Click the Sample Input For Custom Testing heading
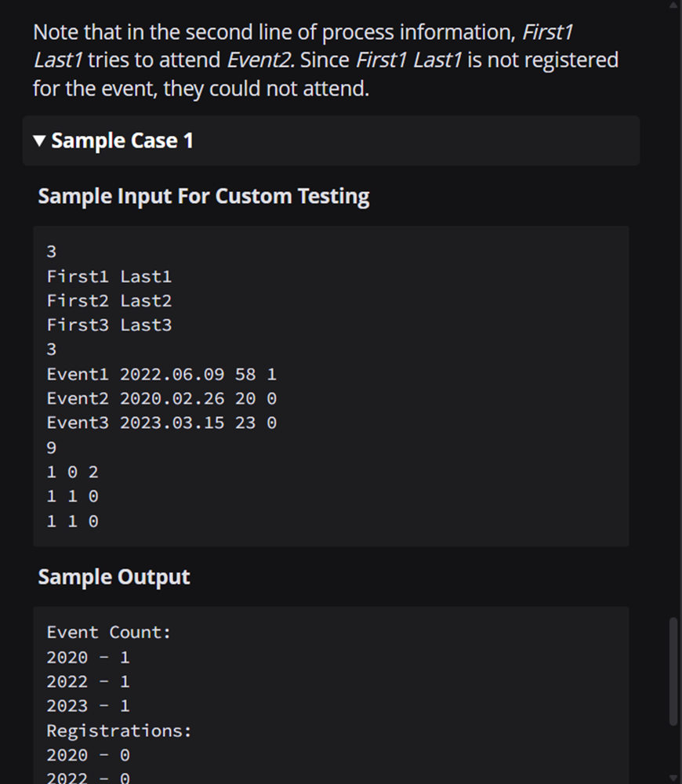This screenshot has height=784, width=682. click(204, 196)
